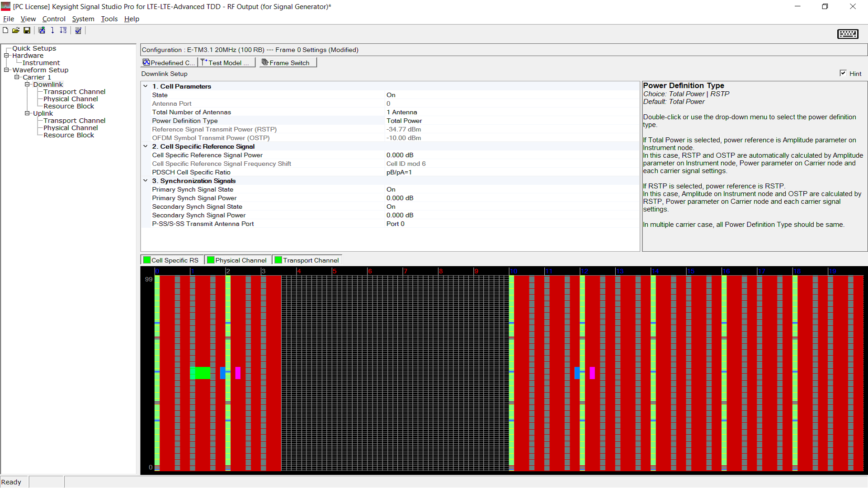
Task: Click the down-arrow with list lines icon
Action: pos(63,30)
